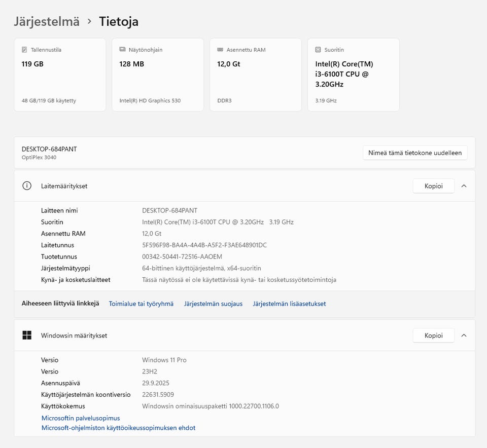
Task: Open 'Toimialue tai työryhmä' link
Action: [x=141, y=304]
